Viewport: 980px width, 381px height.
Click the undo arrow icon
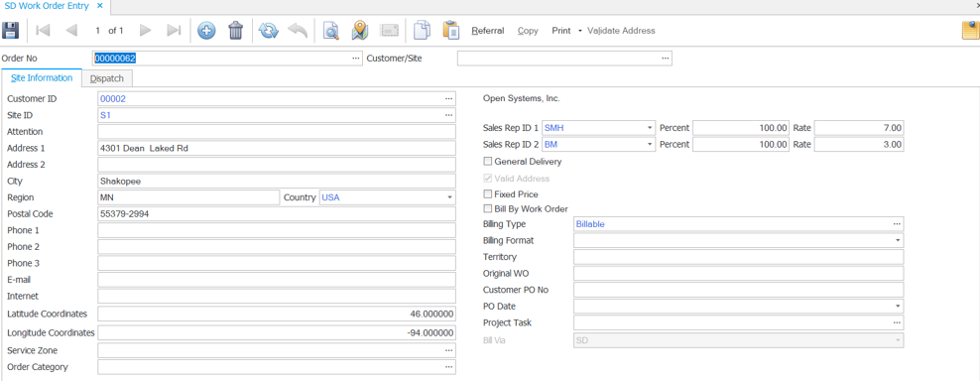click(x=297, y=30)
